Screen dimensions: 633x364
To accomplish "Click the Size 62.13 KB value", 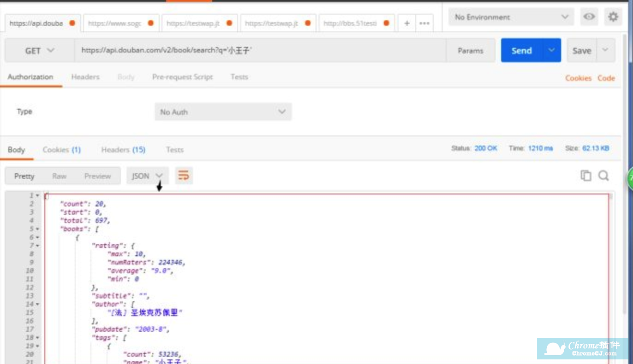I will (596, 148).
